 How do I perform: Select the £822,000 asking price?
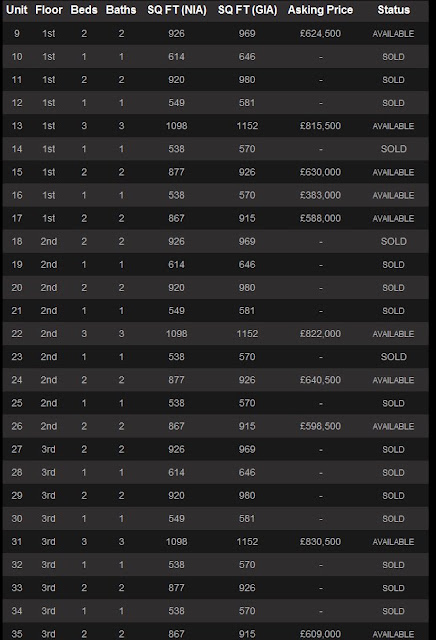coord(320,333)
